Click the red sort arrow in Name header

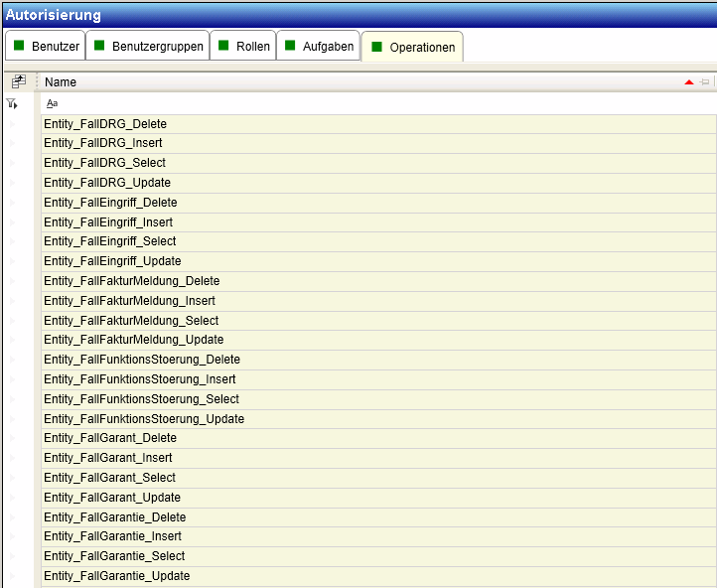(x=689, y=82)
